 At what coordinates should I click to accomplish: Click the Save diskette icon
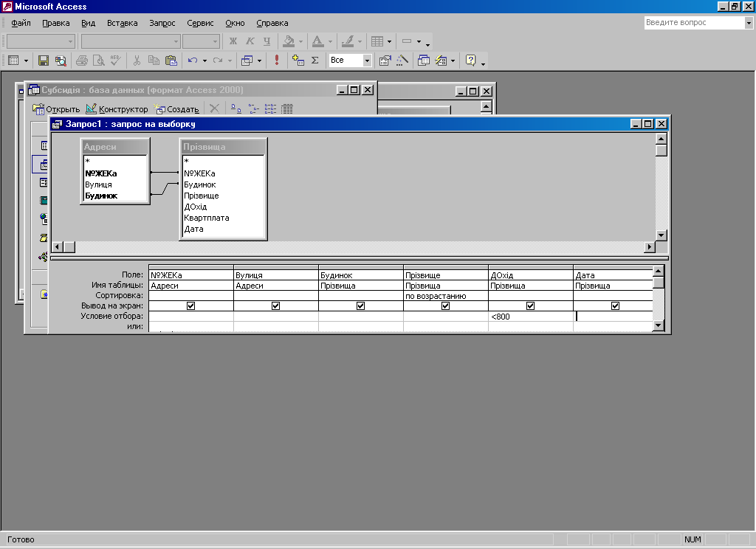tap(44, 61)
